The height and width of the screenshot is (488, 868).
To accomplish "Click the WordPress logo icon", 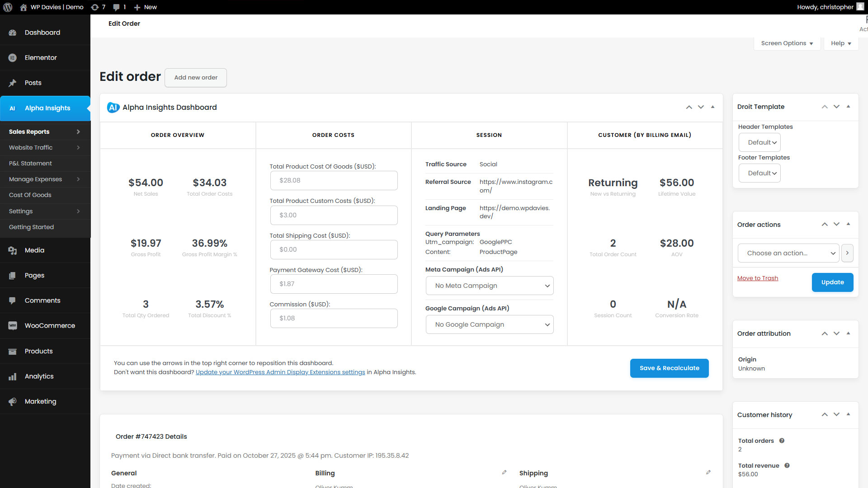I will pyautogui.click(x=8, y=7).
